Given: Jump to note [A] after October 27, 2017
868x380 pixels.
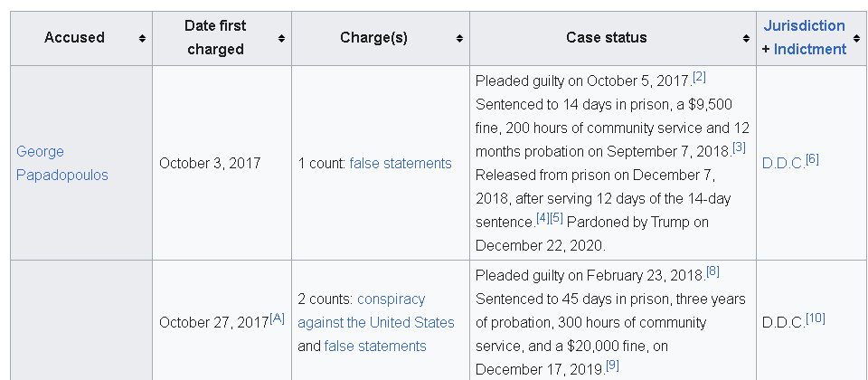Looking at the screenshot, I should click(x=277, y=318).
